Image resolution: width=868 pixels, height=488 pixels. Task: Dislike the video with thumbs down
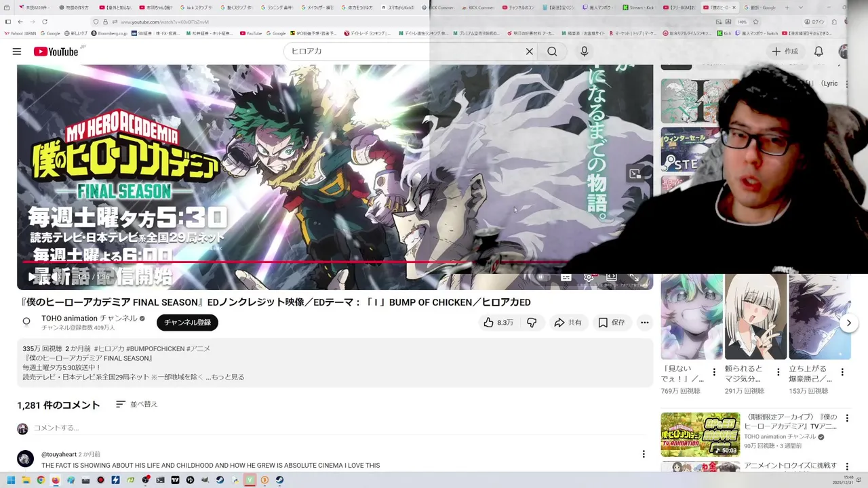pos(532,323)
